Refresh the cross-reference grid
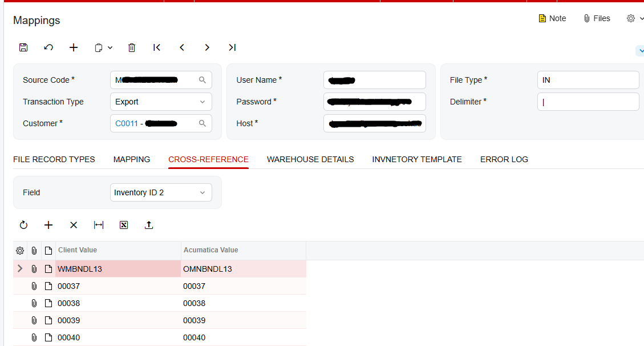Viewport: 644px width, 346px height. pos(23,225)
